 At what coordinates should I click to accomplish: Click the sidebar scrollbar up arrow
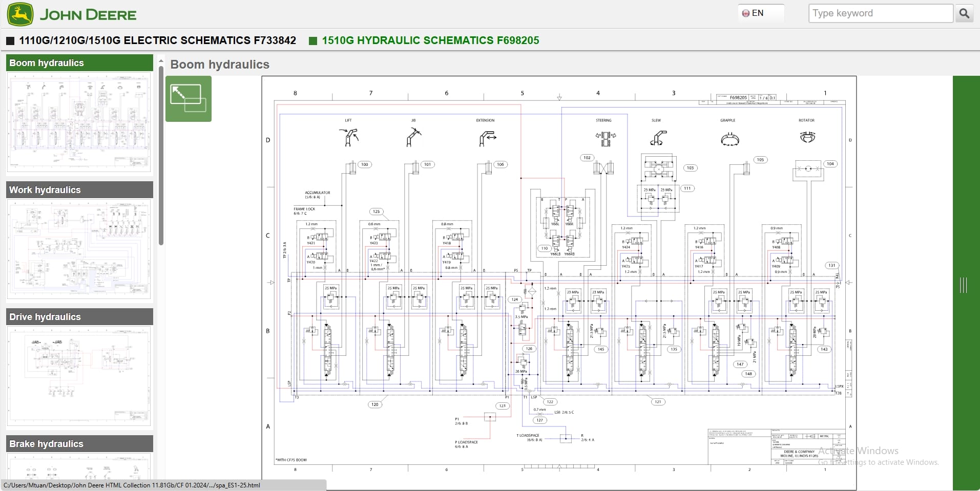161,60
